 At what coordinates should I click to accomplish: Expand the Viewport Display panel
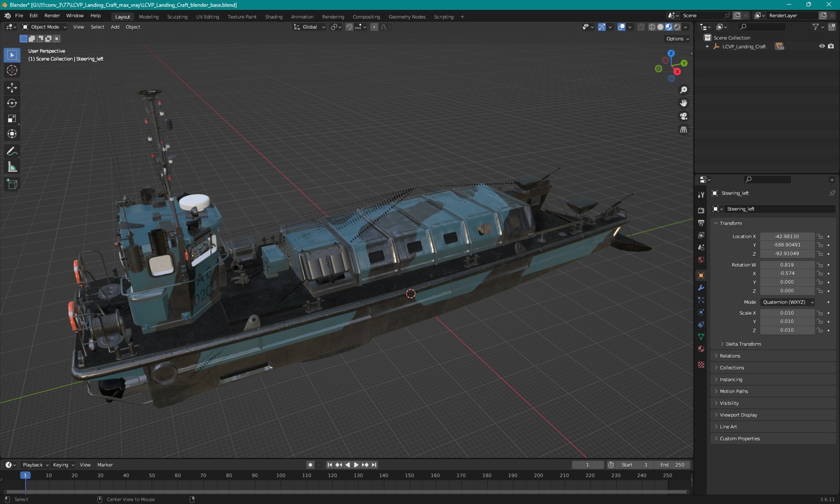click(x=738, y=415)
